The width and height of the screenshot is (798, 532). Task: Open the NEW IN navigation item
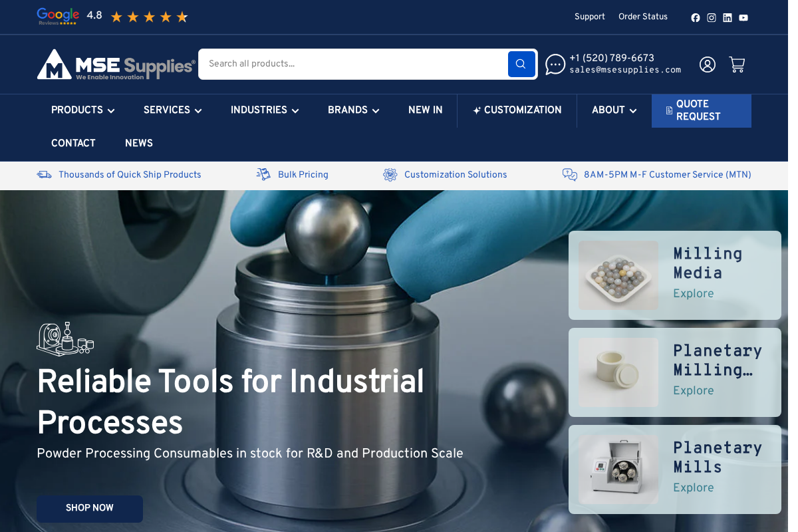(x=426, y=110)
